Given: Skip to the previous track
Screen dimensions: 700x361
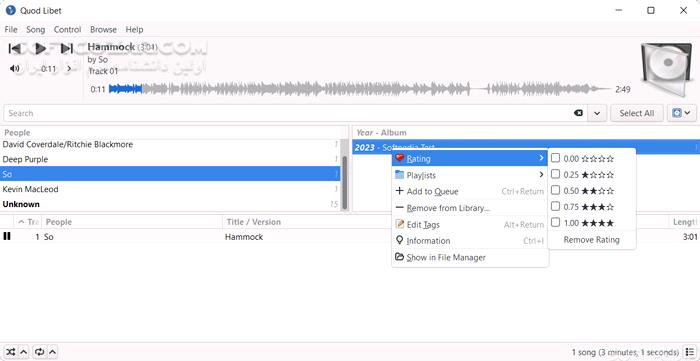Looking at the screenshot, I should [x=15, y=48].
